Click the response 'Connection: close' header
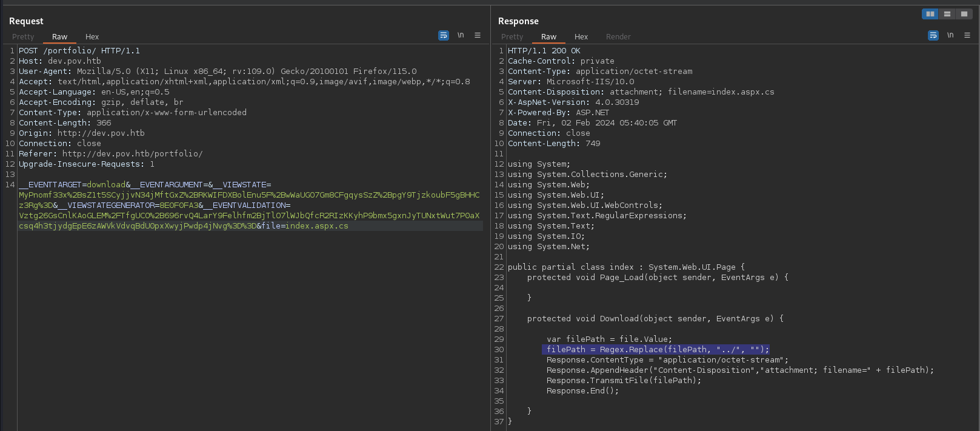The width and height of the screenshot is (980, 431). pos(549,133)
